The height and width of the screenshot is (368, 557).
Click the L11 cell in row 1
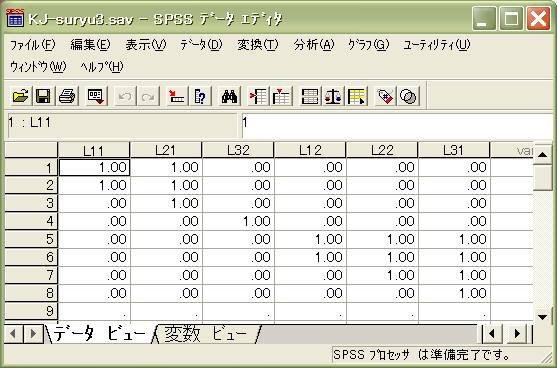94,167
